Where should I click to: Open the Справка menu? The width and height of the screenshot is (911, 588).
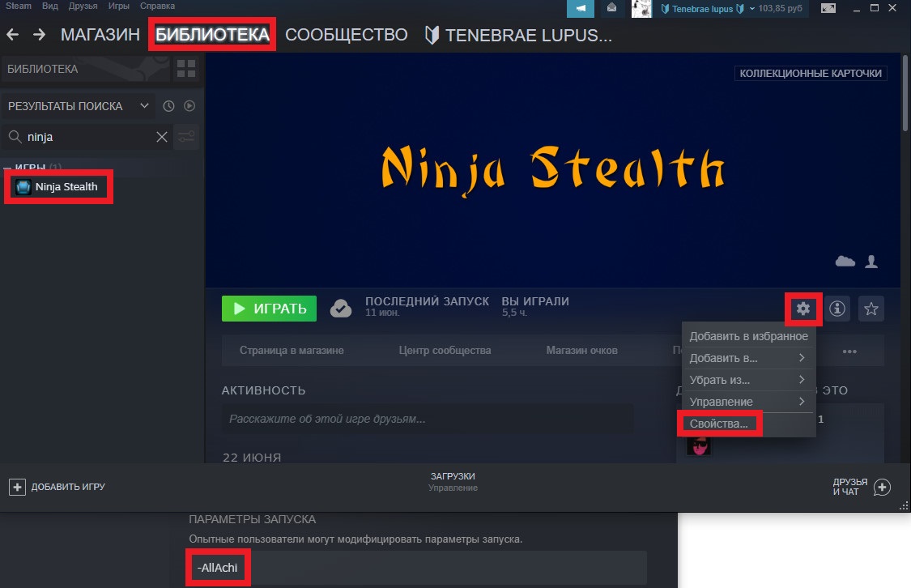pos(157,6)
